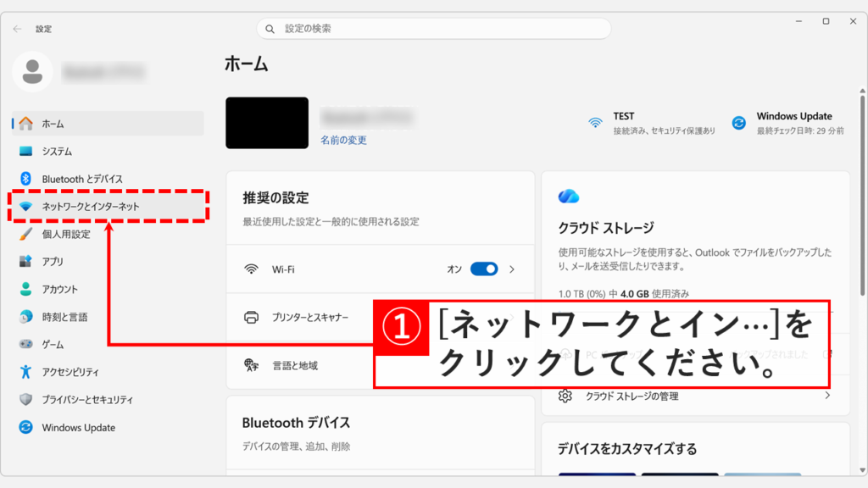The width and height of the screenshot is (868, 488).
Task: Click the 設定の検索 search field
Action: [x=433, y=29]
